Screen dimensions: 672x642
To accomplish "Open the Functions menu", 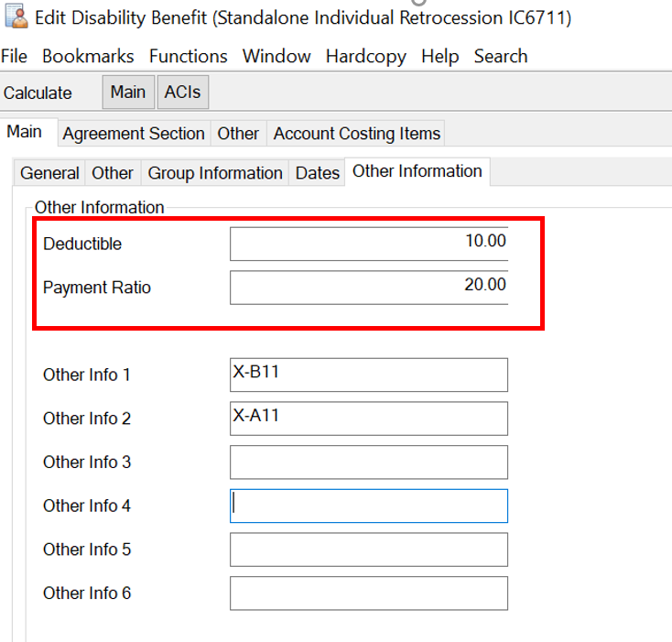I will click(188, 56).
